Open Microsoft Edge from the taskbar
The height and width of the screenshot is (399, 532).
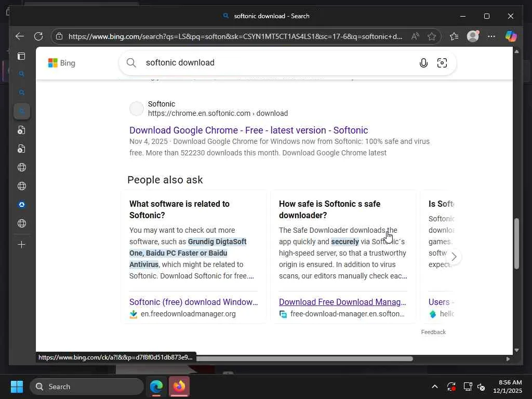156,387
